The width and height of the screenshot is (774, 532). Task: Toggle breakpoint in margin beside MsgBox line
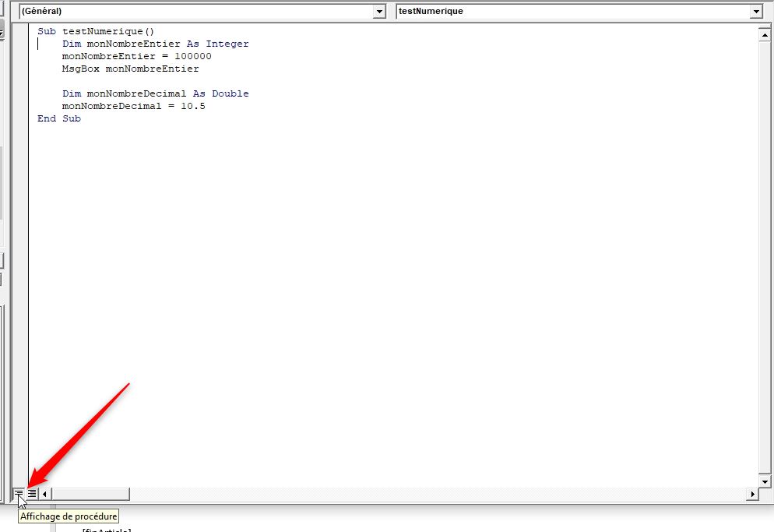point(20,69)
